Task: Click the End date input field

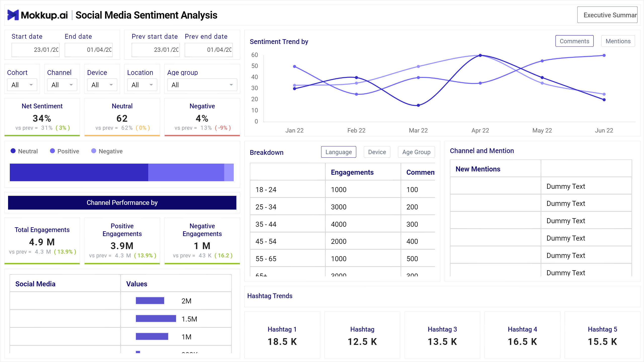Action: [x=89, y=50]
